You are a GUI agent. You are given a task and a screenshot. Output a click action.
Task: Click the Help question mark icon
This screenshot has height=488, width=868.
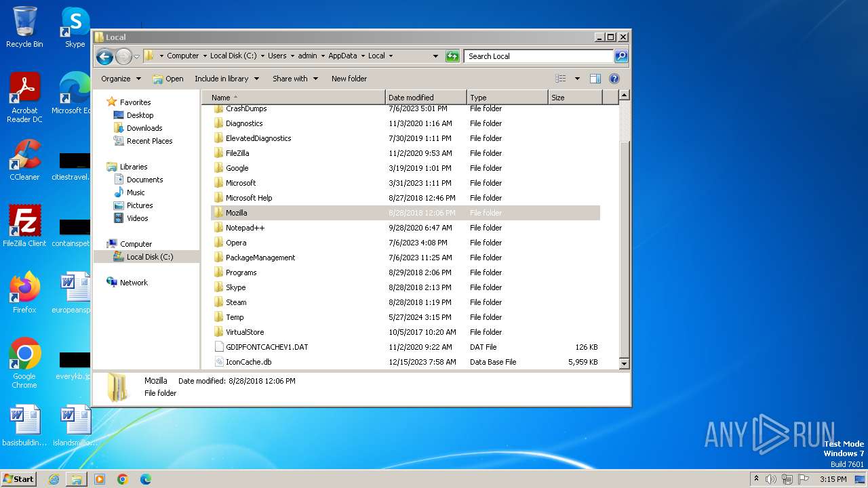tap(614, 79)
